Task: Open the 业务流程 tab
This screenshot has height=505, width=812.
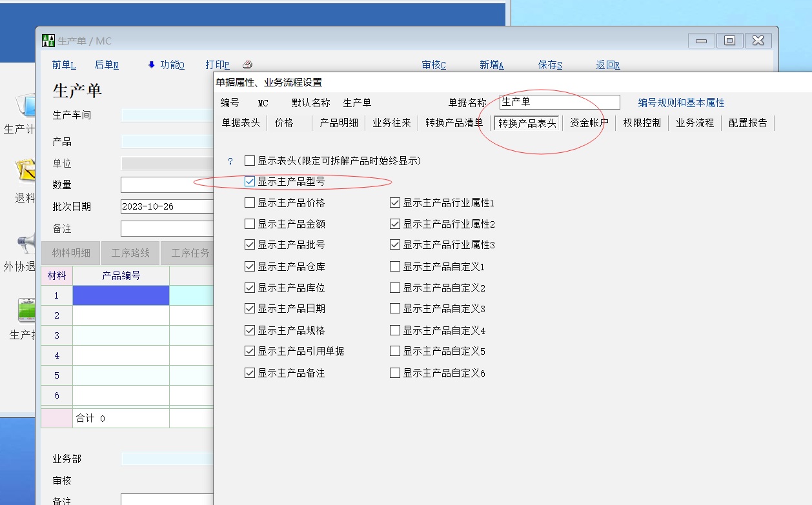Action: pyautogui.click(x=695, y=123)
